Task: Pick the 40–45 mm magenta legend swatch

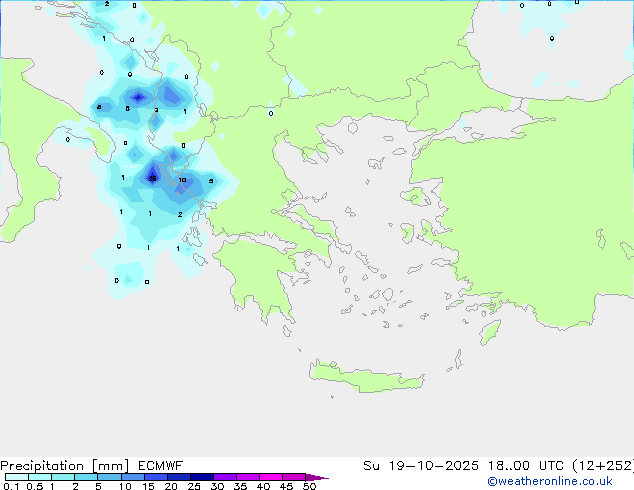Action: [271, 477]
